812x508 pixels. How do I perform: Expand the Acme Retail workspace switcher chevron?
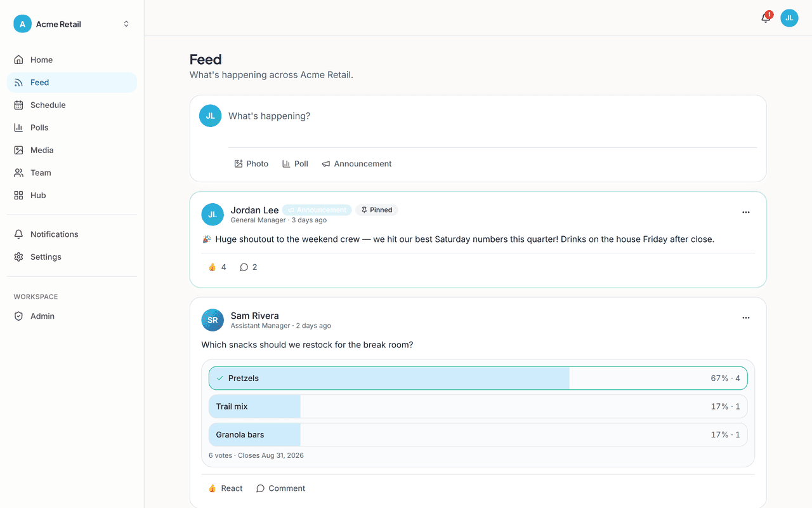tap(126, 24)
